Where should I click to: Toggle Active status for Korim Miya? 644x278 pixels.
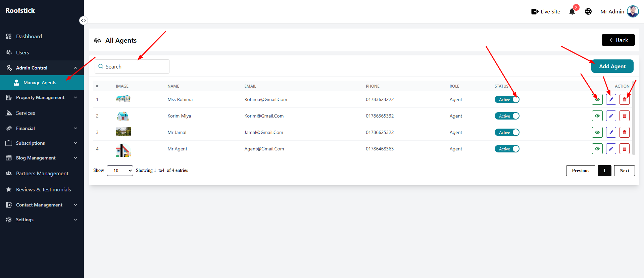[507, 116]
